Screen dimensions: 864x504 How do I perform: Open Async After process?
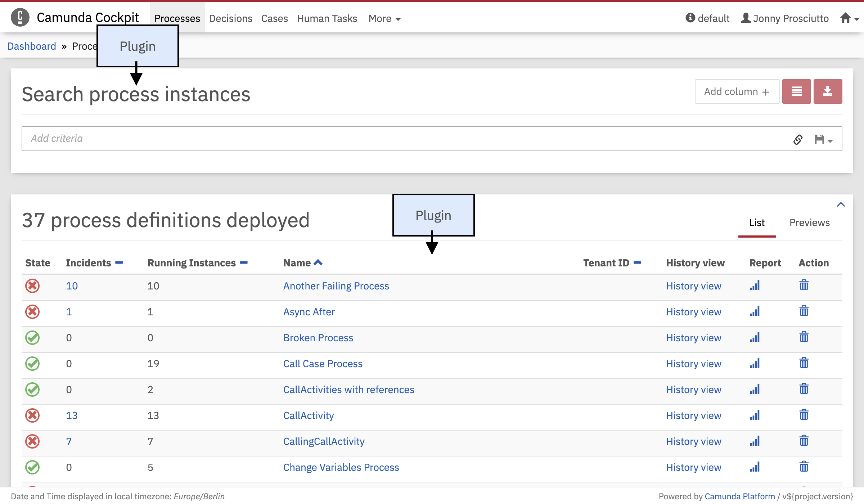309,312
